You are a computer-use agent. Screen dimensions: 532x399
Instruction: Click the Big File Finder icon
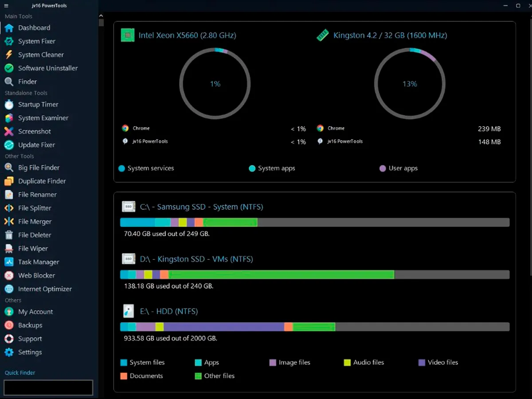coord(9,168)
